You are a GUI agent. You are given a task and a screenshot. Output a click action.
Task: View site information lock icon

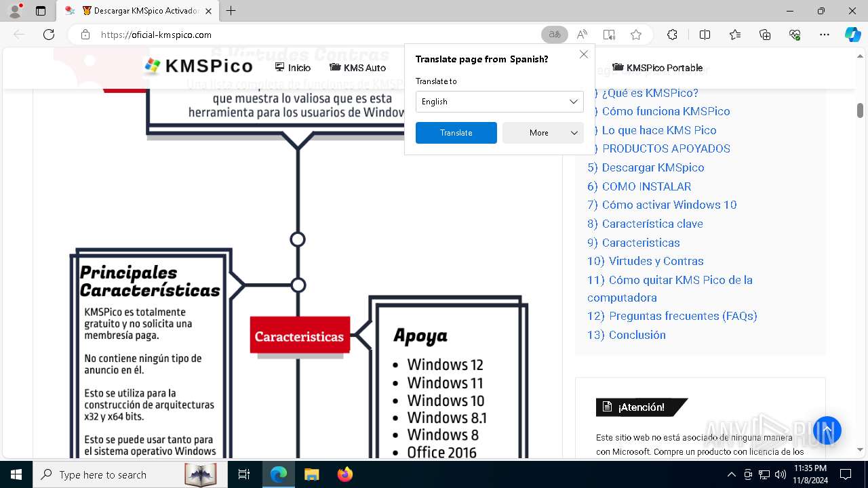click(85, 35)
